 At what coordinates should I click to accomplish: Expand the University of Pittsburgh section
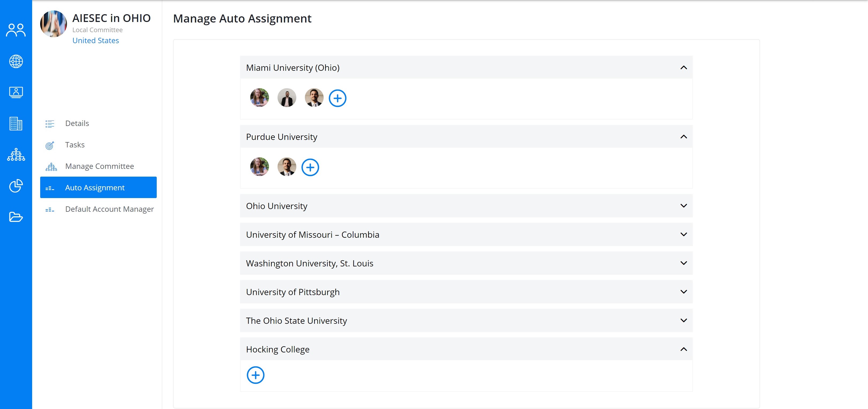(x=466, y=292)
